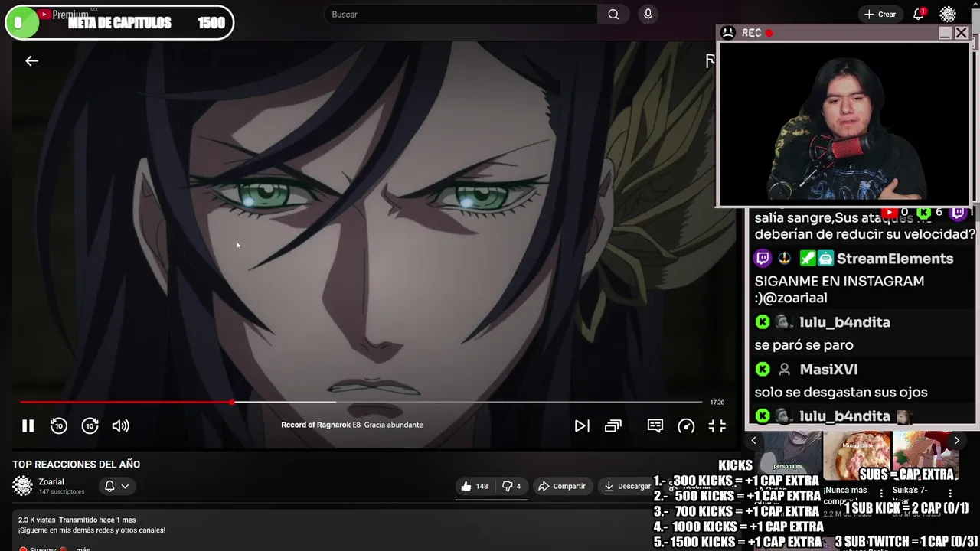This screenshot has height=551, width=980.
Task: Click video title TOP REACCIONES DEL AÑO
Action: click(76, 465)
